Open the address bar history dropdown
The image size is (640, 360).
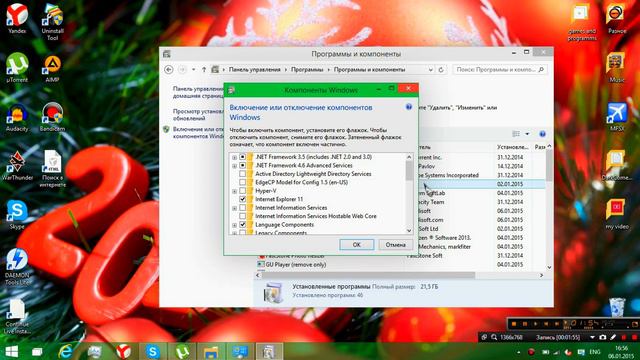tap(430, 70)
